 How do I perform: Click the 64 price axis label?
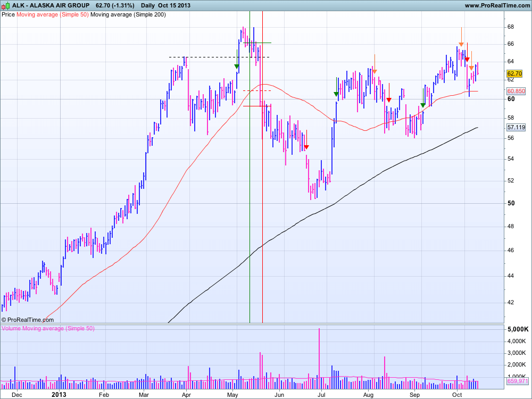pos(511,61)
